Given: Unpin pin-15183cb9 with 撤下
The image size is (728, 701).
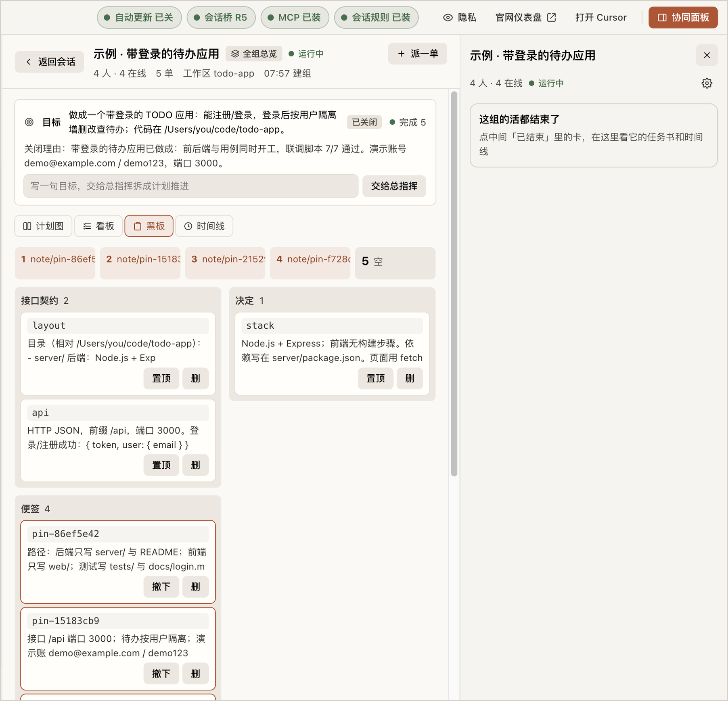Looking at the screenshot, I should tap(161, 674).
